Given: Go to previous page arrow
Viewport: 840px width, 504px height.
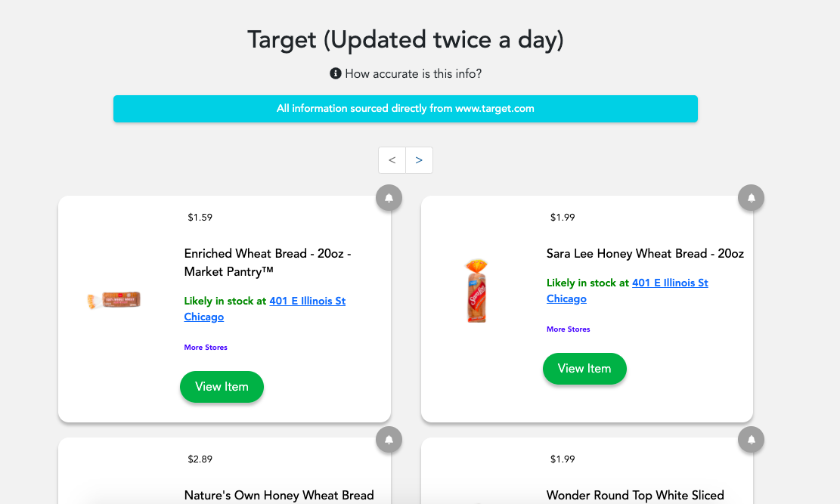Looking at the screenshot, I should point(392,160).
